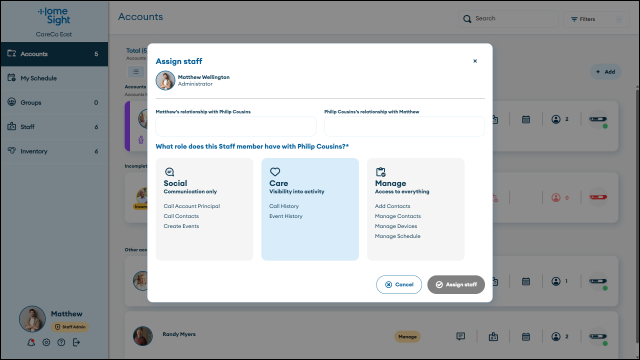Click Matthew Wellington's avatar in dialog
Image resolution: width=640 pixels, height=360 pixels.
[x=165, y=80]
